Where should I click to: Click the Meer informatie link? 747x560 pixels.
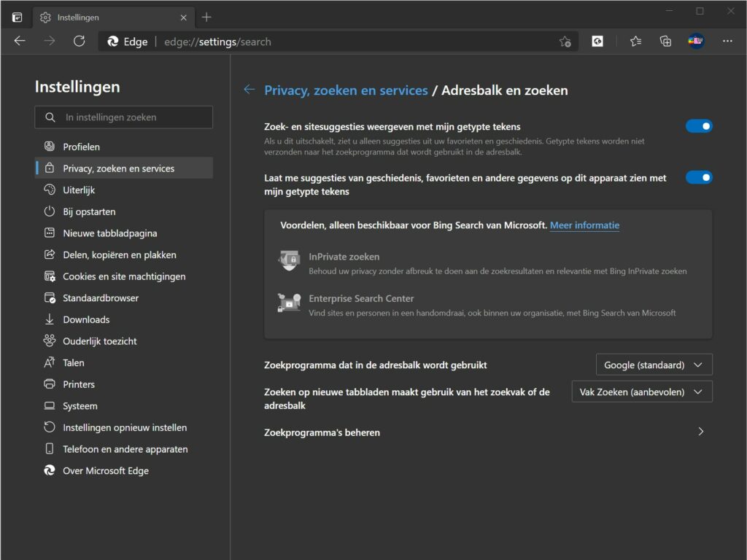point(584,225)
